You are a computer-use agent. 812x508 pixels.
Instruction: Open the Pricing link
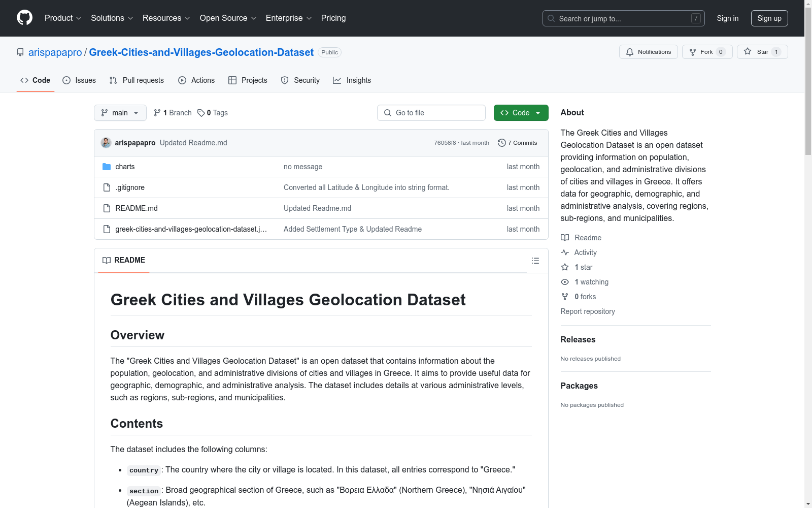click(333, 18)
